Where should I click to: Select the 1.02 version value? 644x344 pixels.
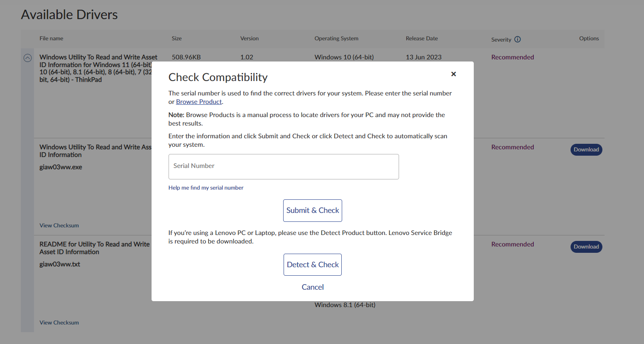[247, 57]
